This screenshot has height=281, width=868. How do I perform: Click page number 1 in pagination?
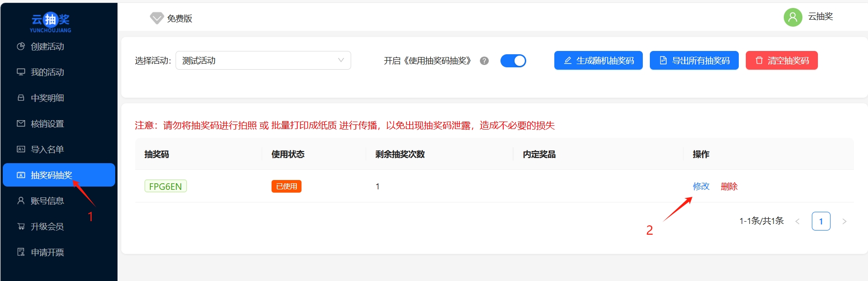(821, 221)
